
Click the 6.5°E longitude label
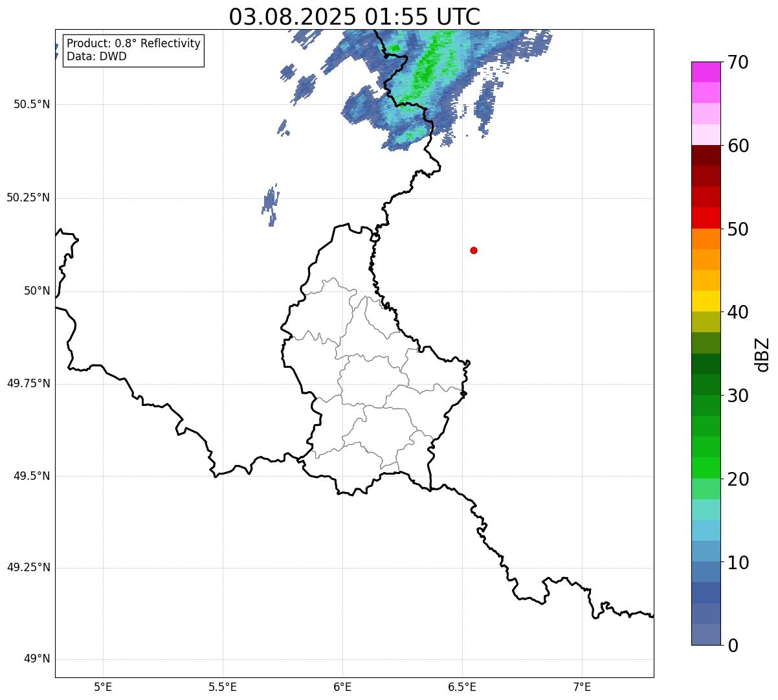(x=462, y=686)
